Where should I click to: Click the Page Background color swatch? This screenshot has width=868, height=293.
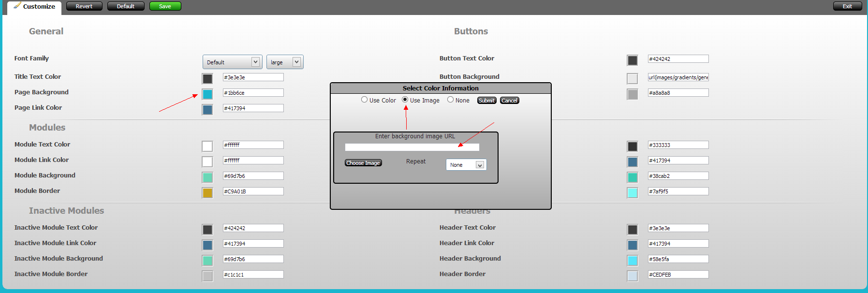(207, 94)
